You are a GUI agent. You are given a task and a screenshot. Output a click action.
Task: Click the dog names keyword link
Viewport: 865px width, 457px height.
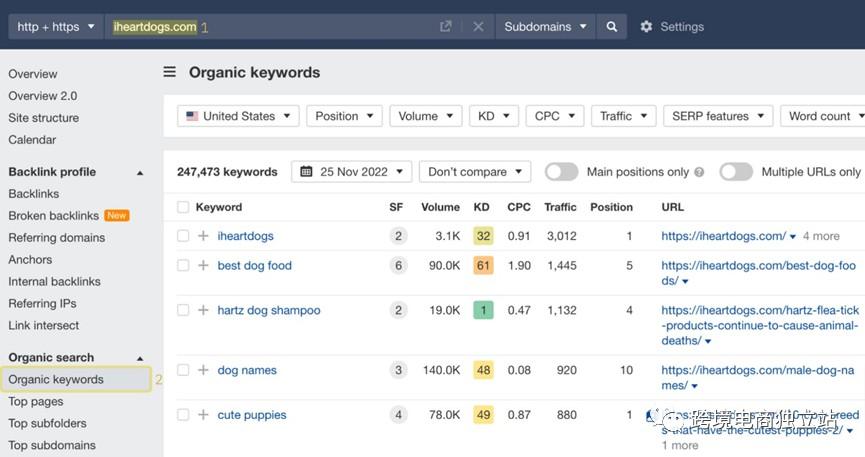247,370
